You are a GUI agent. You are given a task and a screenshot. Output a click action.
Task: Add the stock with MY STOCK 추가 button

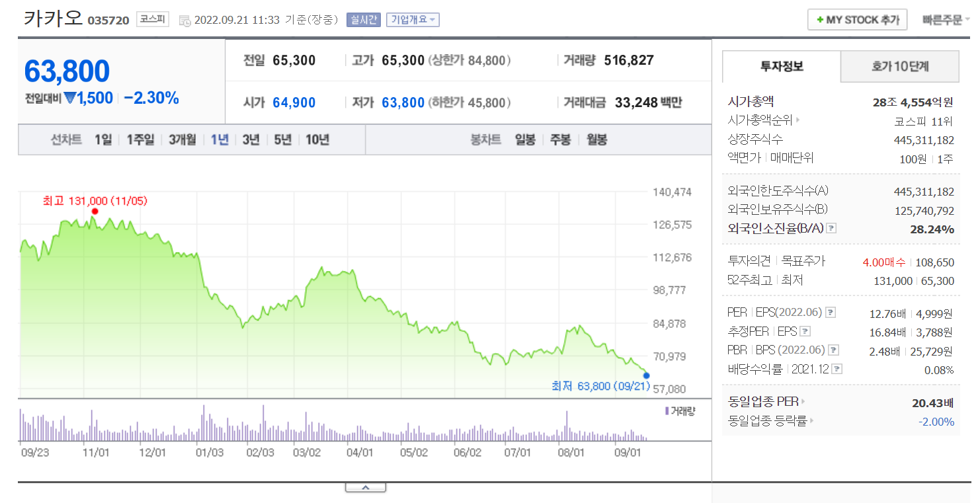tap(858, 20)
